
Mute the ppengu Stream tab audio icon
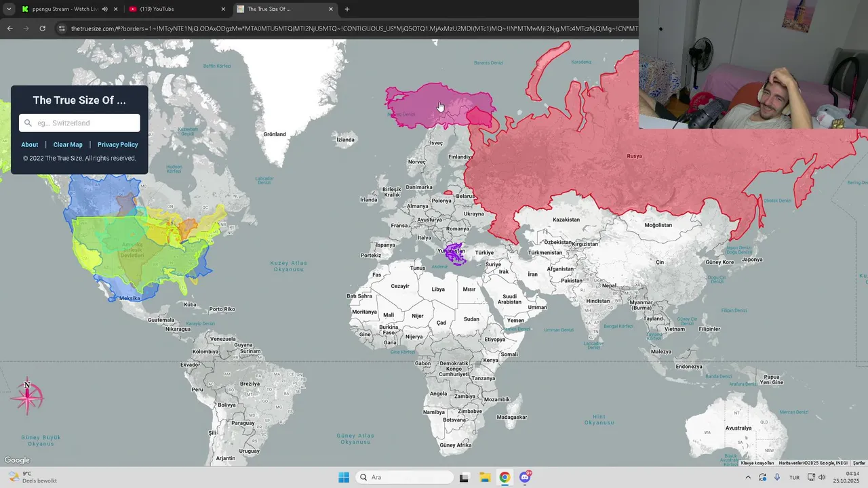[x=104, y=9]
